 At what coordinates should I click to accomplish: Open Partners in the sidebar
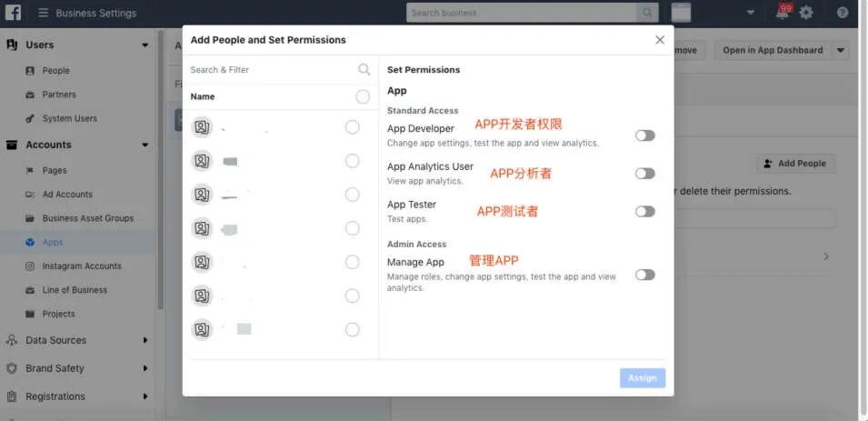tap(59, 95)
